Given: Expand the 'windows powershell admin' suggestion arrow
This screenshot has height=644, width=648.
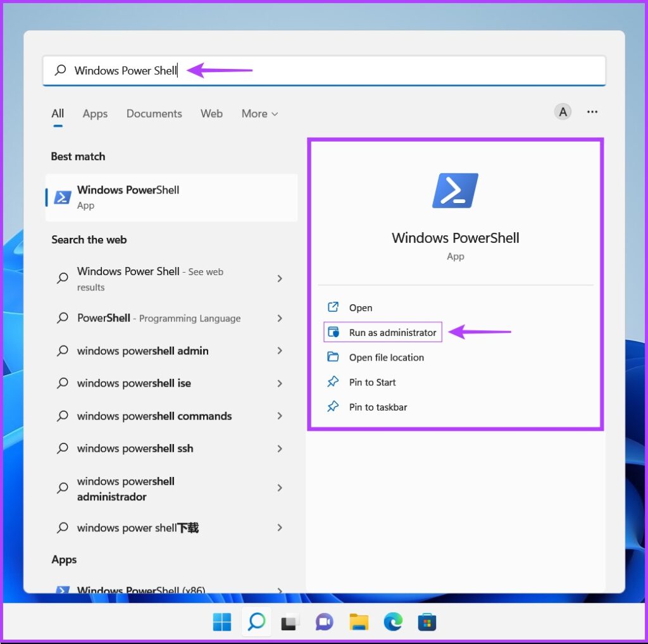Looking at the screenshot, I should (x=280, y=350).
